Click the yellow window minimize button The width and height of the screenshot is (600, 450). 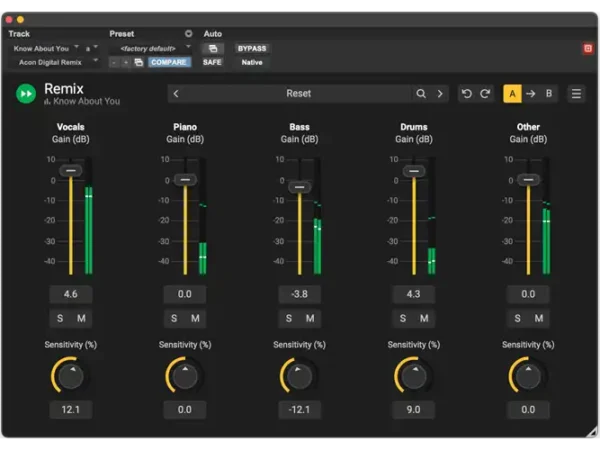[x=20, y=19]
